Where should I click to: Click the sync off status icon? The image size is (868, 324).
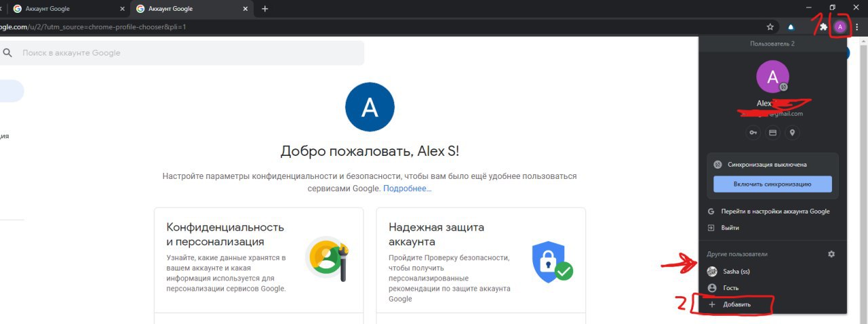717,165
